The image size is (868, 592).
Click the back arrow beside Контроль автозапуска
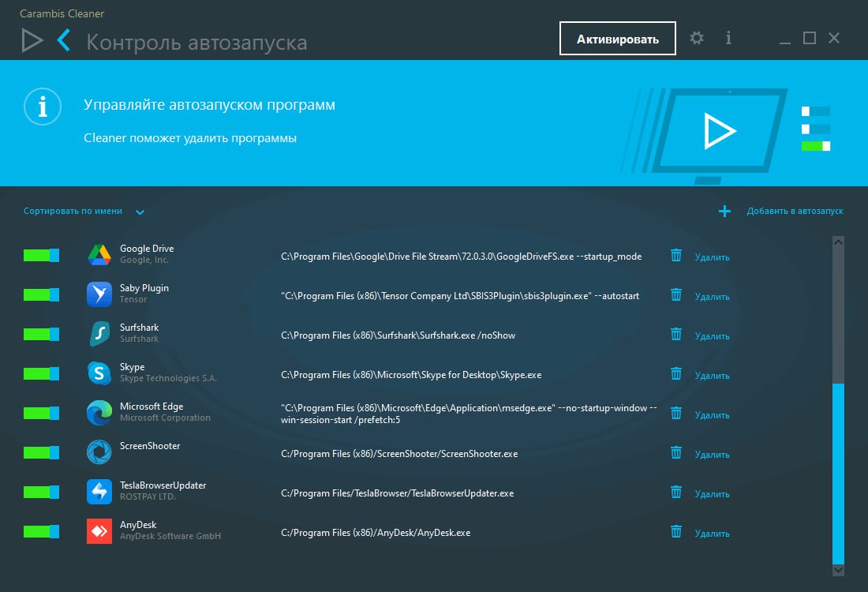64,40
